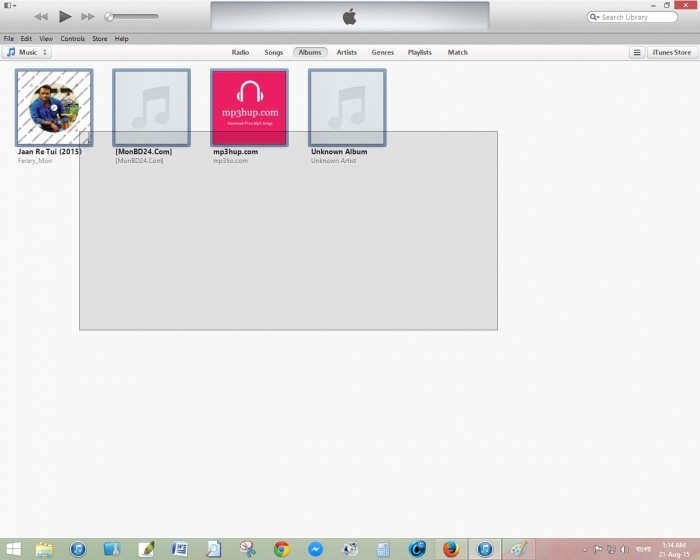The width and height of the screenshot is (700, 560).
Task: Switch to the Genres tab
Action: [383, 52]
